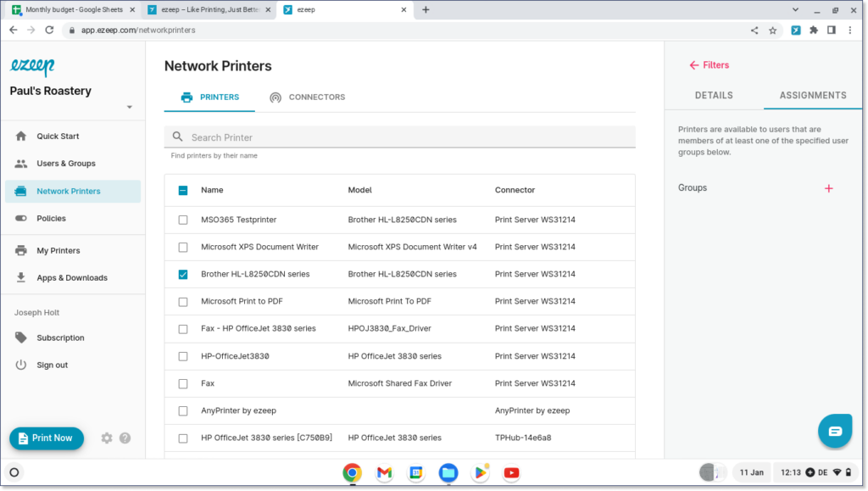Select the Assignments tab
The image size is (868, 491).
click(813, 95)
